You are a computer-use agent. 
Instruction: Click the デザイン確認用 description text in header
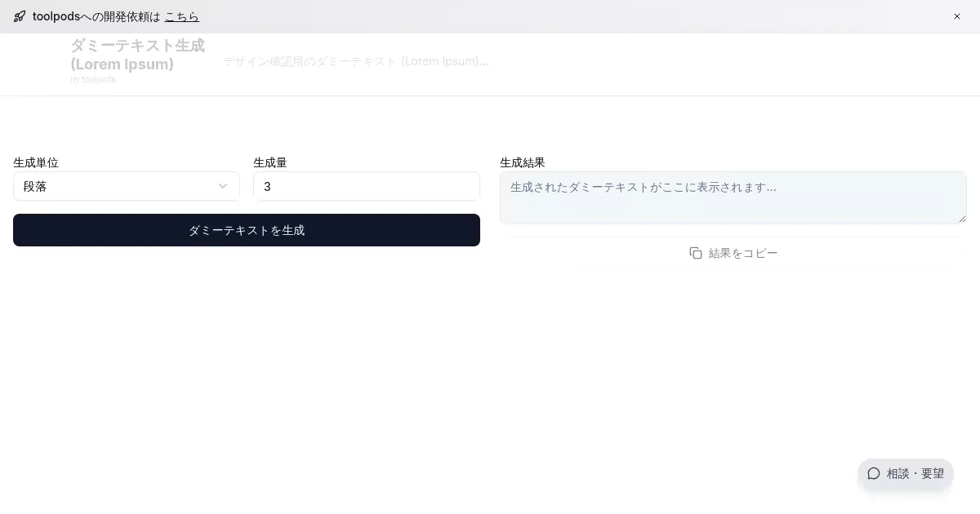(356, 61)
